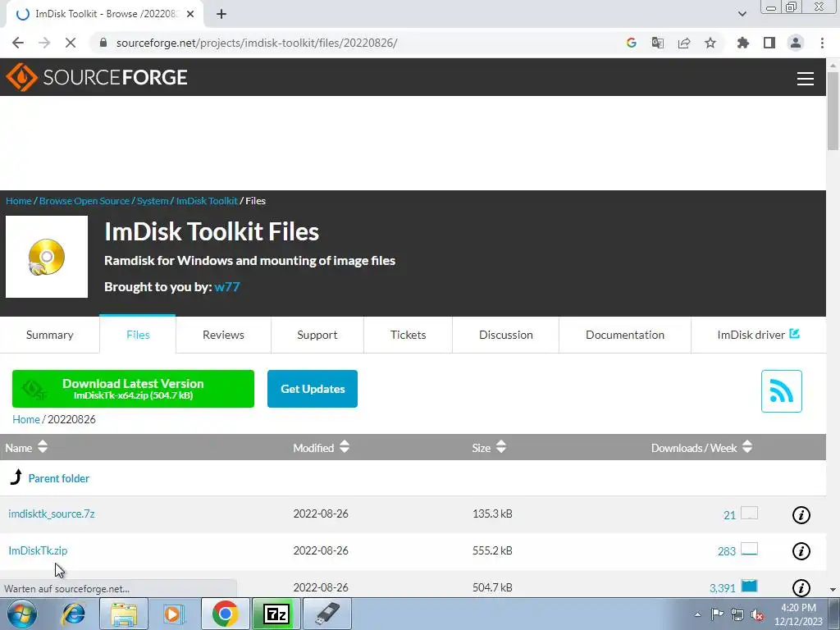Screen dimensions: 840x630
Task: Open 7-Zip from taskbar
Action: click(x=276, y=614)
